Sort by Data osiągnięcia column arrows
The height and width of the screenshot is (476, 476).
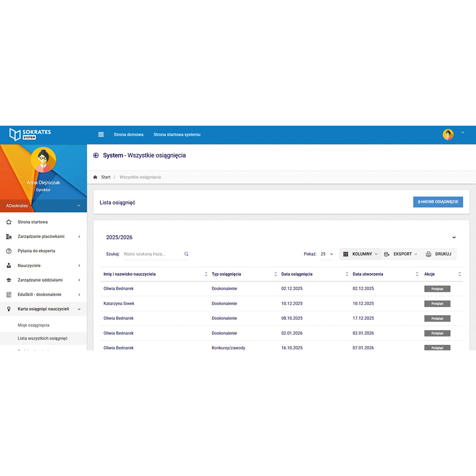click(347, 274)
